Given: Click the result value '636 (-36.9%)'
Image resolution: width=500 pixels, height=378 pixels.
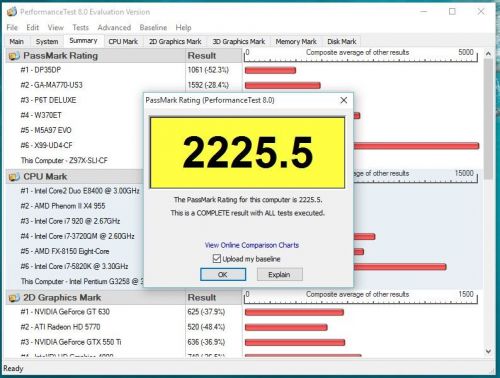Looking at the screenshot, I should coord(206,342).
